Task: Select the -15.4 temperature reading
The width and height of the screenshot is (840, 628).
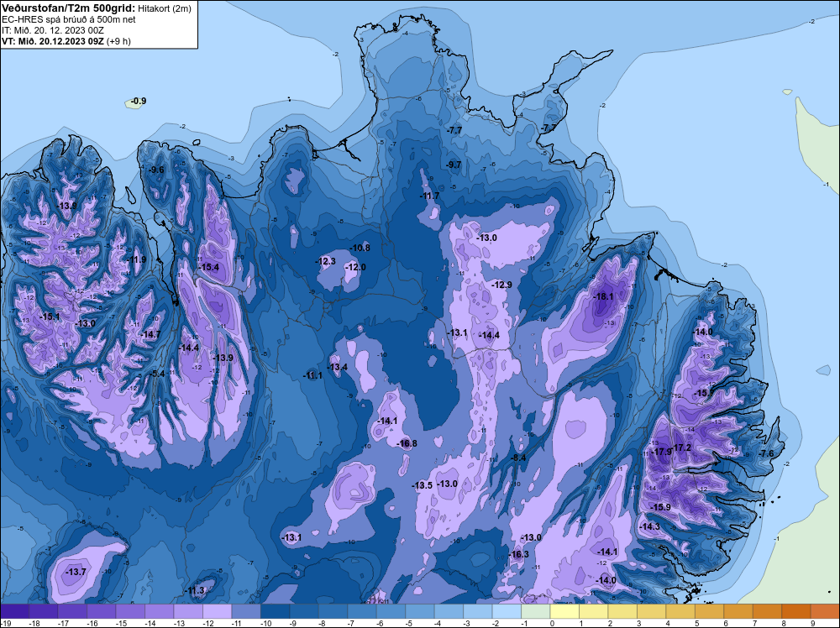Action: pos(209,267)
